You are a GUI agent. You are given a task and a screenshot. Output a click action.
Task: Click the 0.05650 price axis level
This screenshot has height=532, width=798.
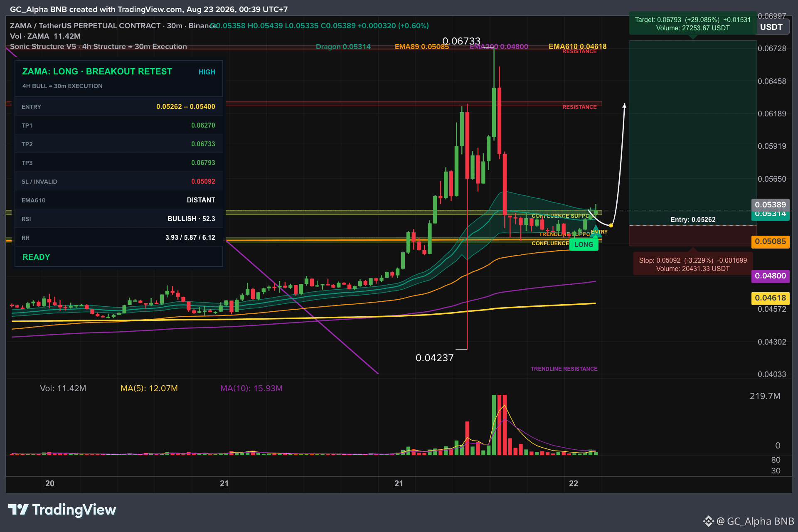click(x=772, y=179)
